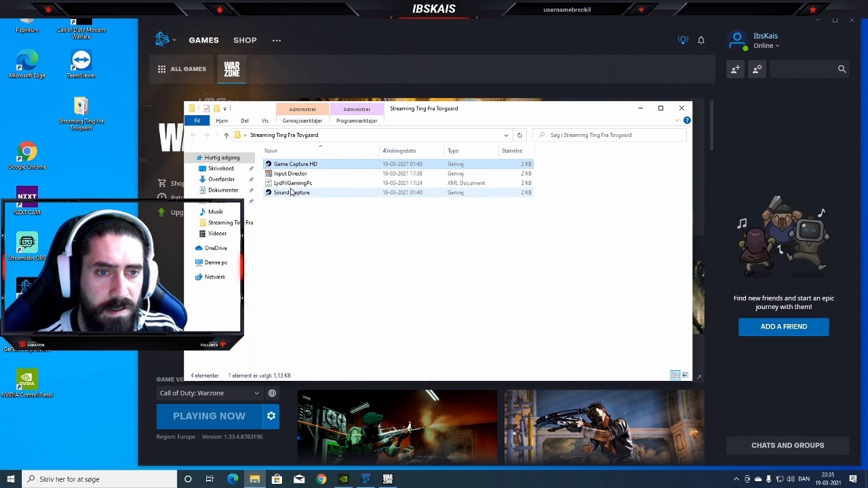Open the Battle.net logo menu
Screen dimensions: 868x488
[x=165, y=40]
